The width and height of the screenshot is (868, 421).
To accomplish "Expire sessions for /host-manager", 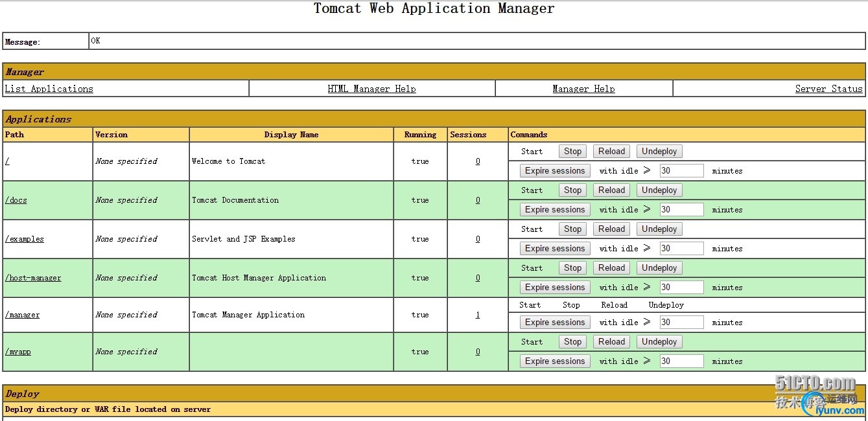I will click(555, 288).
